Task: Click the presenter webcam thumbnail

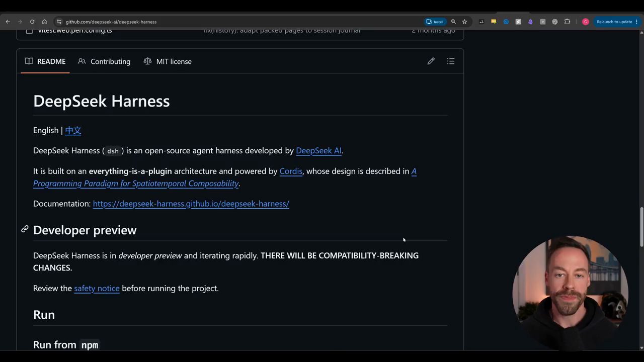Action: pyautogui.click(x=571, y=293)
